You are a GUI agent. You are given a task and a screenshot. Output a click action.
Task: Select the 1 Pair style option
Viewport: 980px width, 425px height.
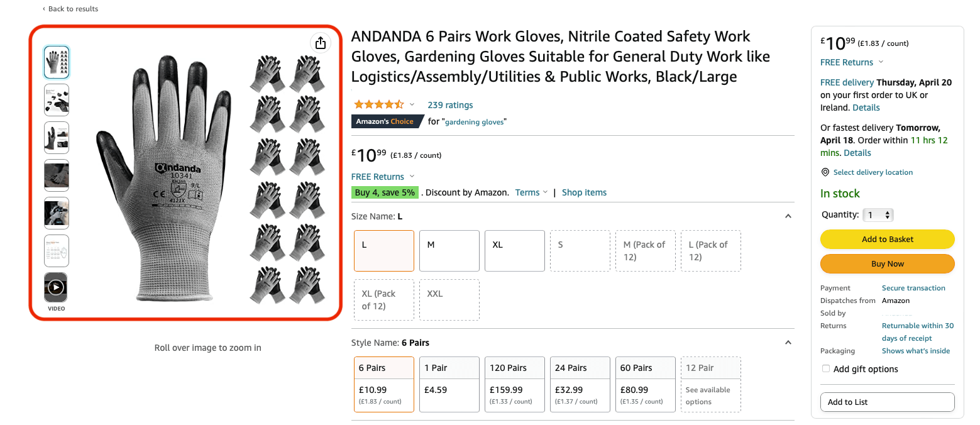coord(449,384)
